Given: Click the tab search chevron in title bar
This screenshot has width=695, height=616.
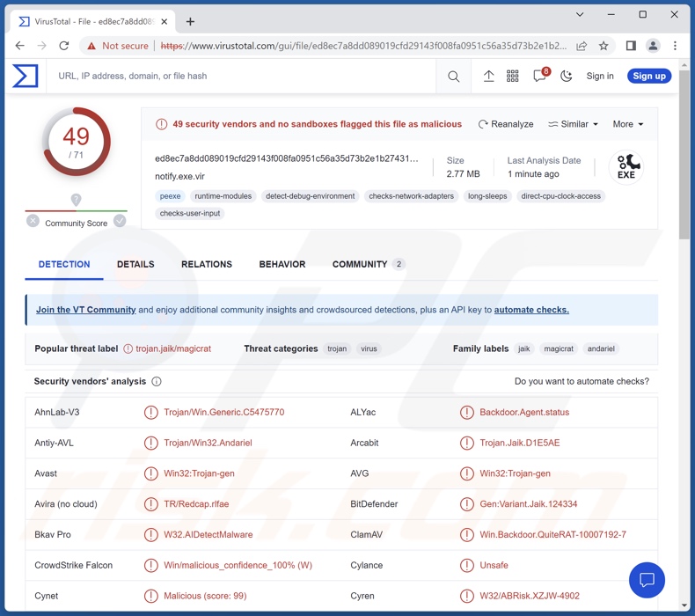Looking at the screenshot, I should (x=580, y=15).
